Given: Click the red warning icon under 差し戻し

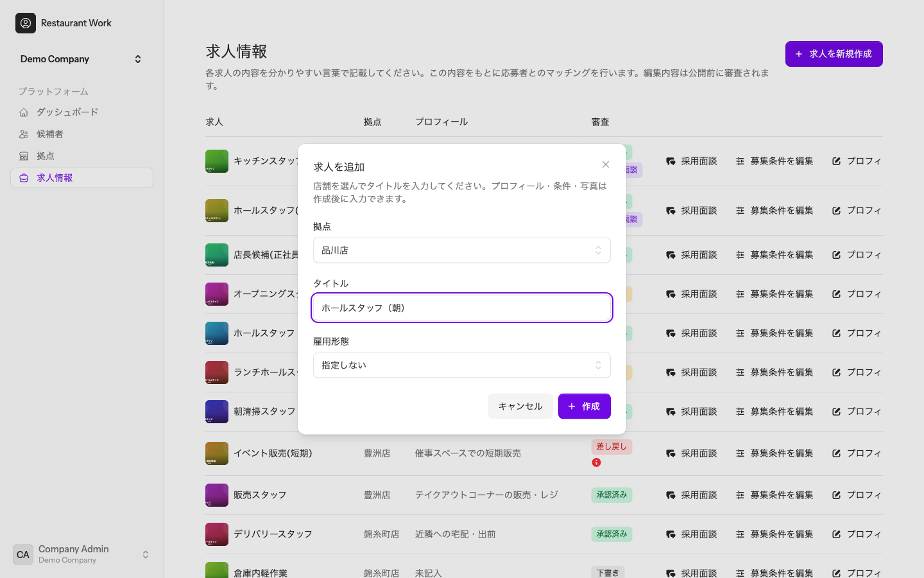Looking at the screenshot, I should coord(596,462).
